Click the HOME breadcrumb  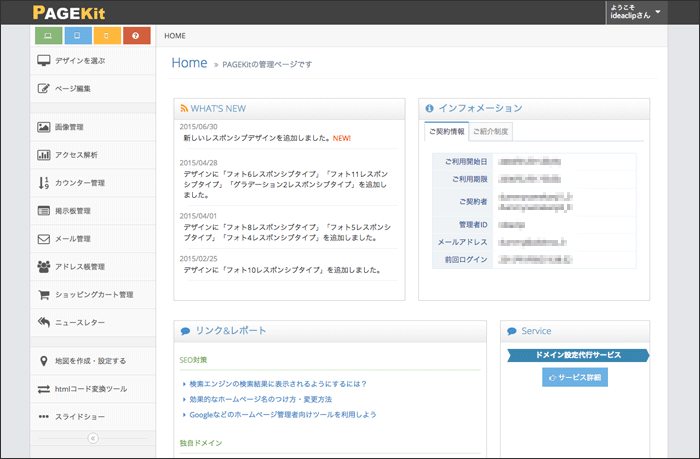click(x=175, y=36)
